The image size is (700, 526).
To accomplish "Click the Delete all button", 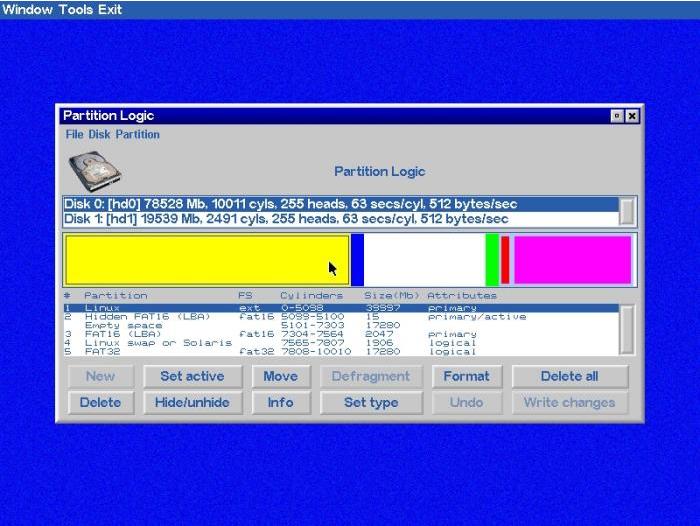I will (570, 376).
